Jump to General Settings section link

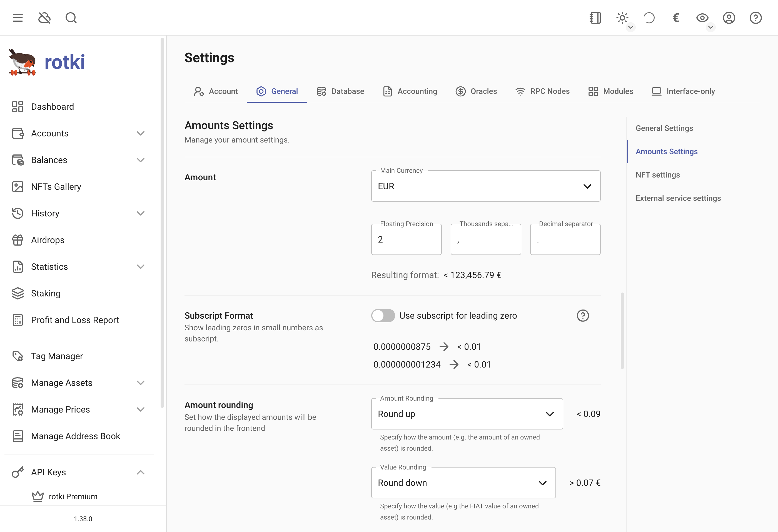pyautogui.click(x=664, y=128)
